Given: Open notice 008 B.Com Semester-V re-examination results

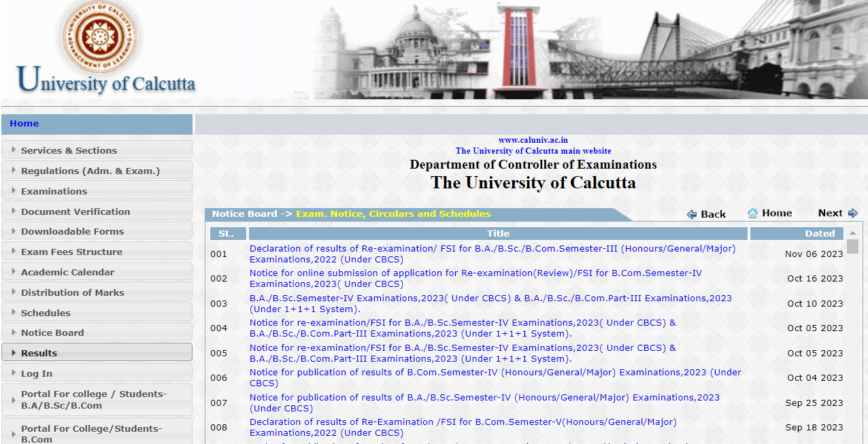Looking at the screenshot, I should (x=463, y=427).
